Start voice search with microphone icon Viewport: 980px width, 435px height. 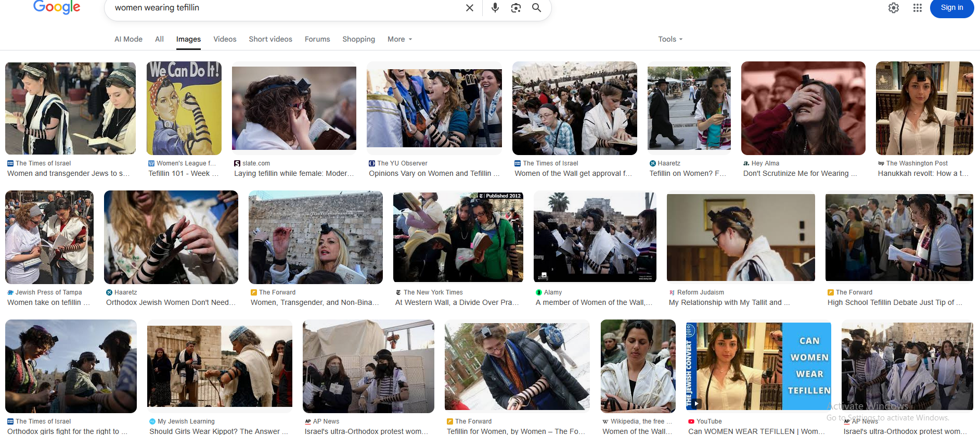point(495,8)
